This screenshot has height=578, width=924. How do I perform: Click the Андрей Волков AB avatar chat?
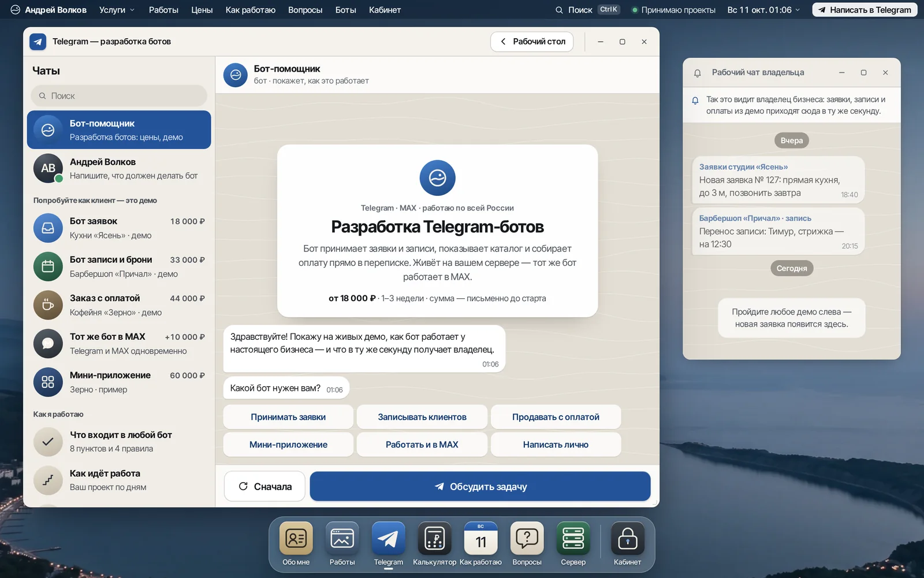[119, 168]
